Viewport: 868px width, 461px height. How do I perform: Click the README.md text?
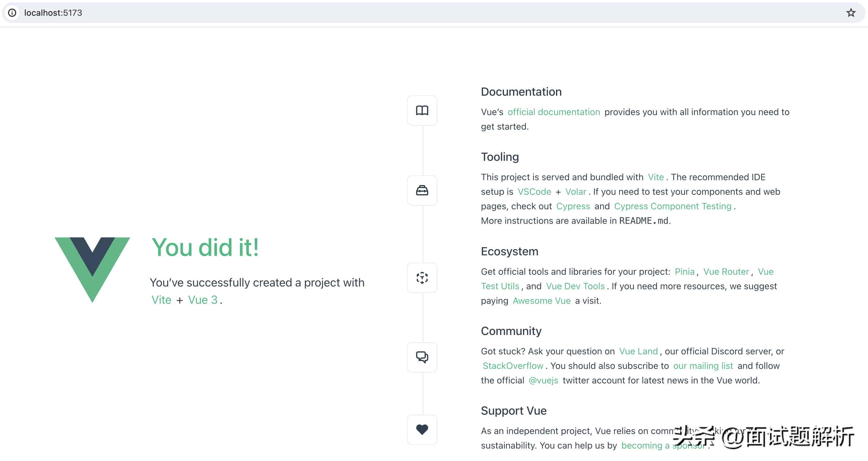(x=644, y=221)
